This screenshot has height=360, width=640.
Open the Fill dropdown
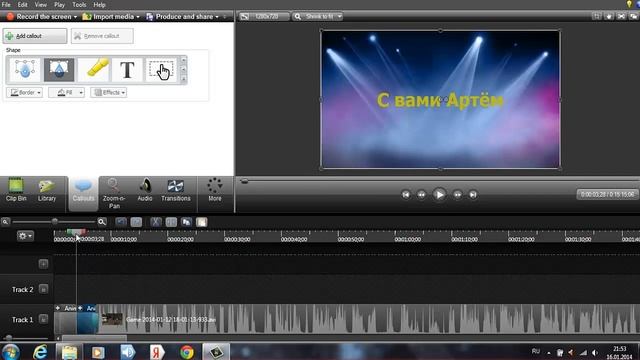pos(67,93)
